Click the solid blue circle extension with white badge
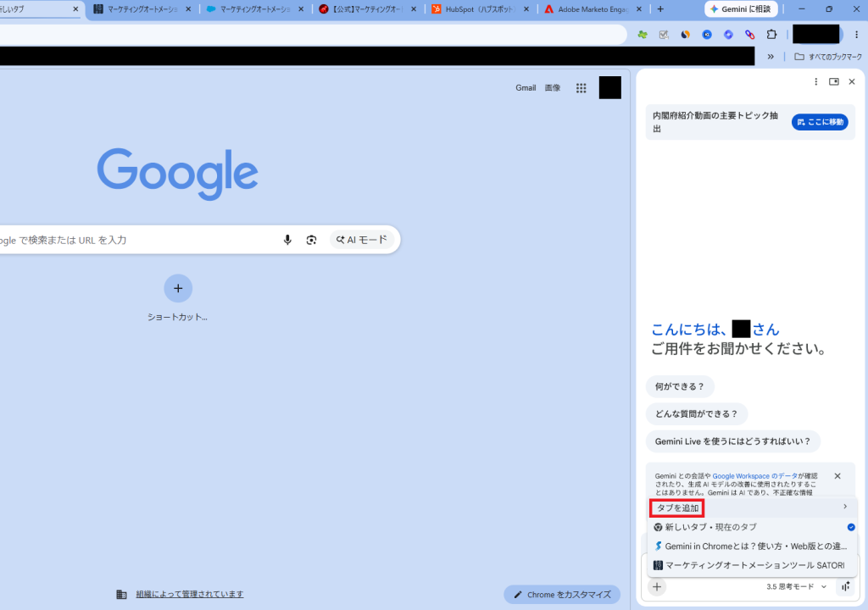This screenshot has height=610, width=868. 707,35
